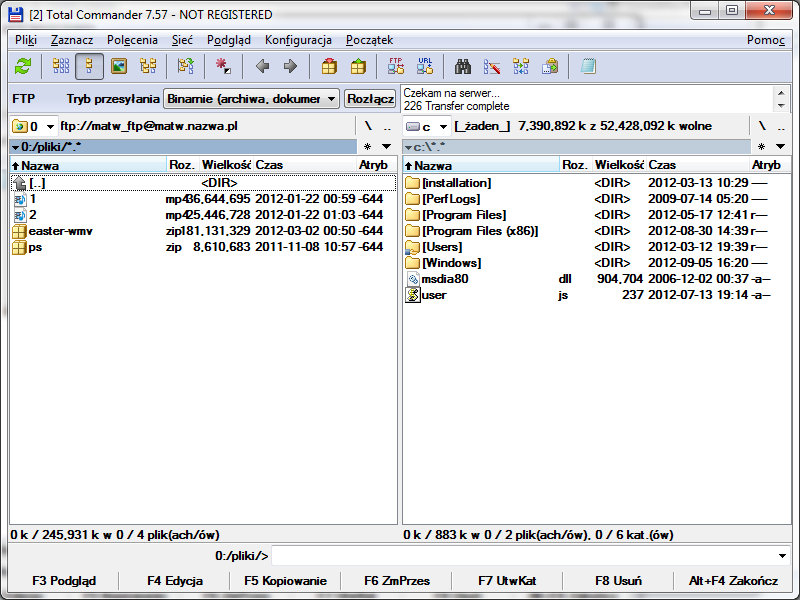Go back using the left arrow icon
800x600 pixels.
point(262,66)
